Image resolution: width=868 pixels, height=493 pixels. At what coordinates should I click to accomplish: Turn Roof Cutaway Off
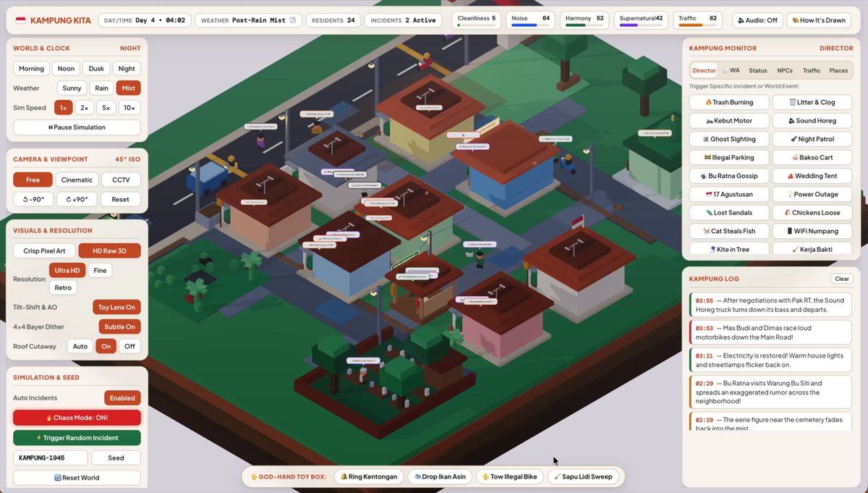click(129, 346)
